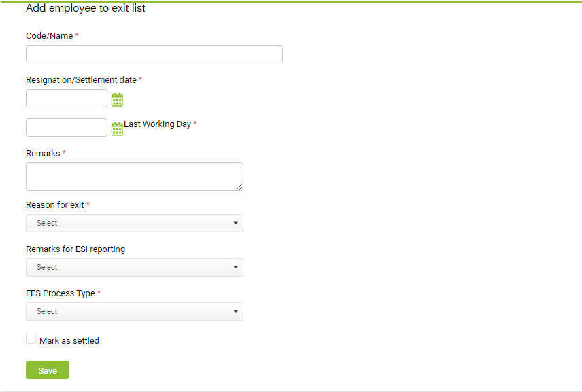
Task: Focus the Code/Name input field
Action: 154,54
